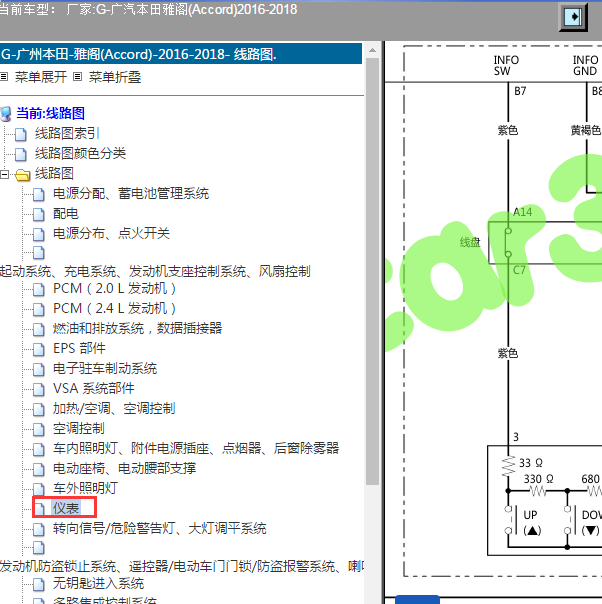
Task: Click the page icon above 发动机防盗锁止系统 entry
Action: (39, 548)
